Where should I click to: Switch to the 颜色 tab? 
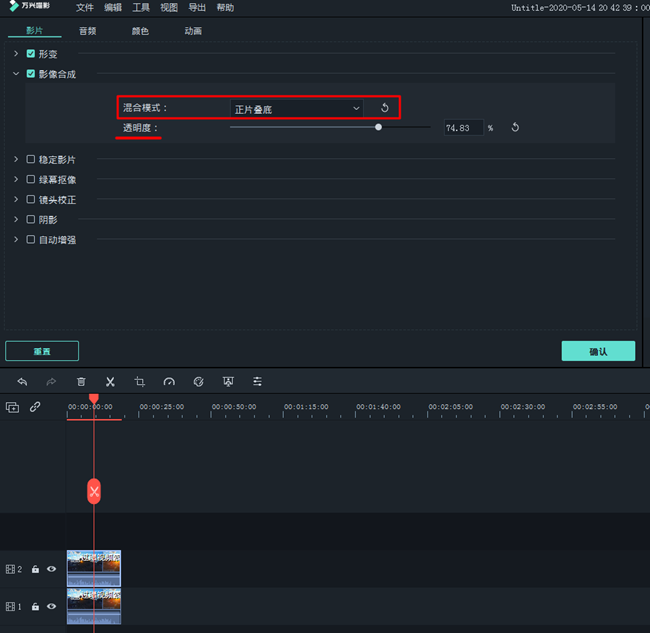click(140, 31)
